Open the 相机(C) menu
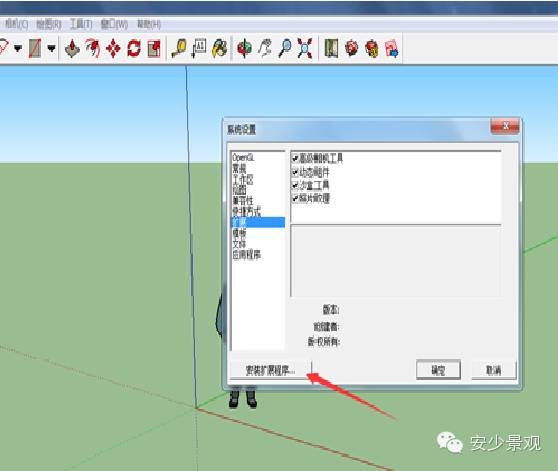The image size is (558, 471). pyautogui.click(x=16, y=24)
